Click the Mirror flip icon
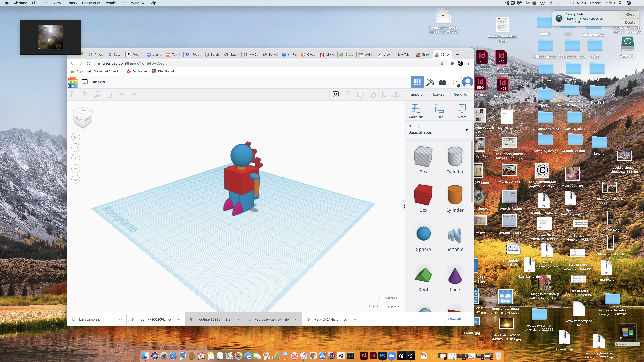Screen dimensions: 644x362 (397, 94)
